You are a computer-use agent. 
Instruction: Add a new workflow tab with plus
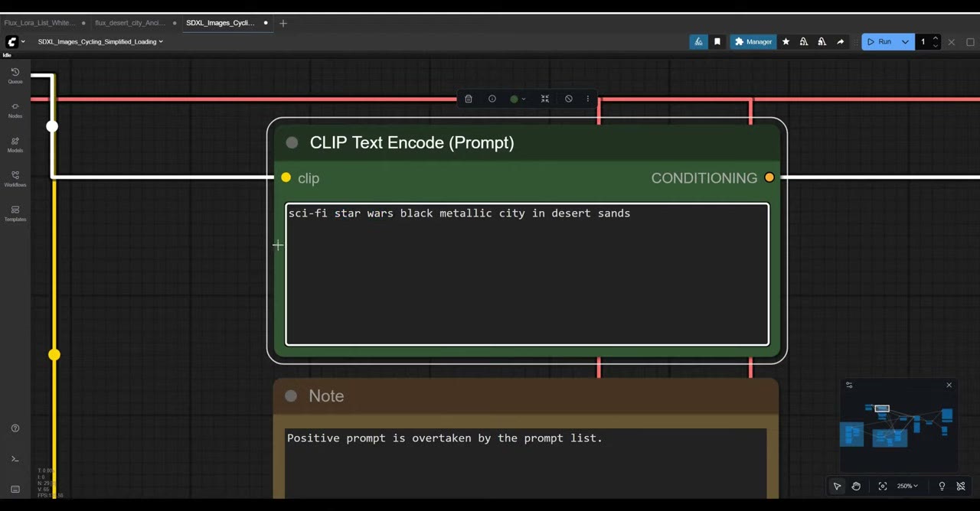pos(283,23)
